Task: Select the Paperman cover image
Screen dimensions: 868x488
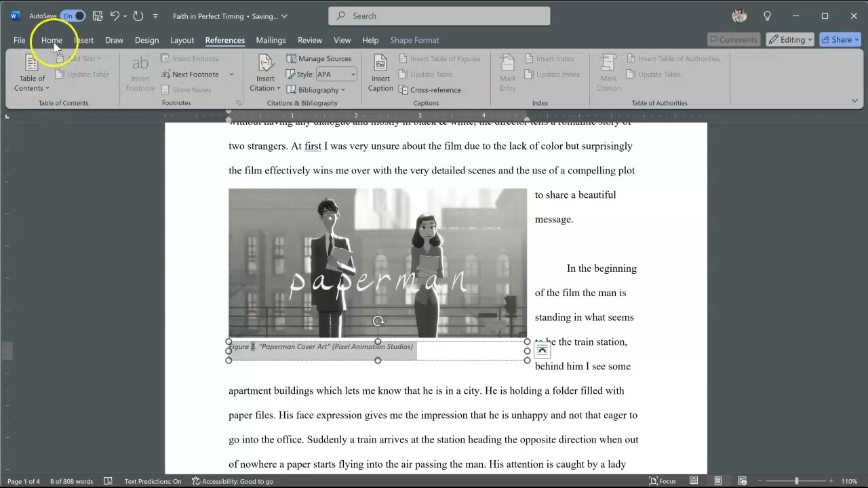Action: 378,263
